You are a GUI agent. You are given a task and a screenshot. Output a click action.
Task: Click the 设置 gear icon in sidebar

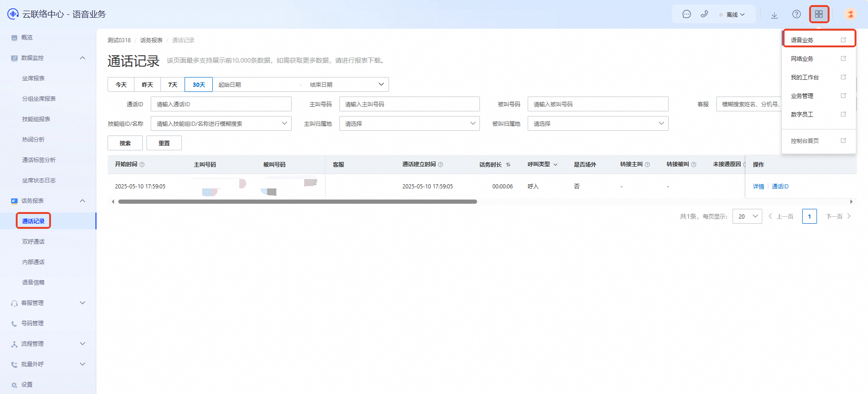coord(14,385)
